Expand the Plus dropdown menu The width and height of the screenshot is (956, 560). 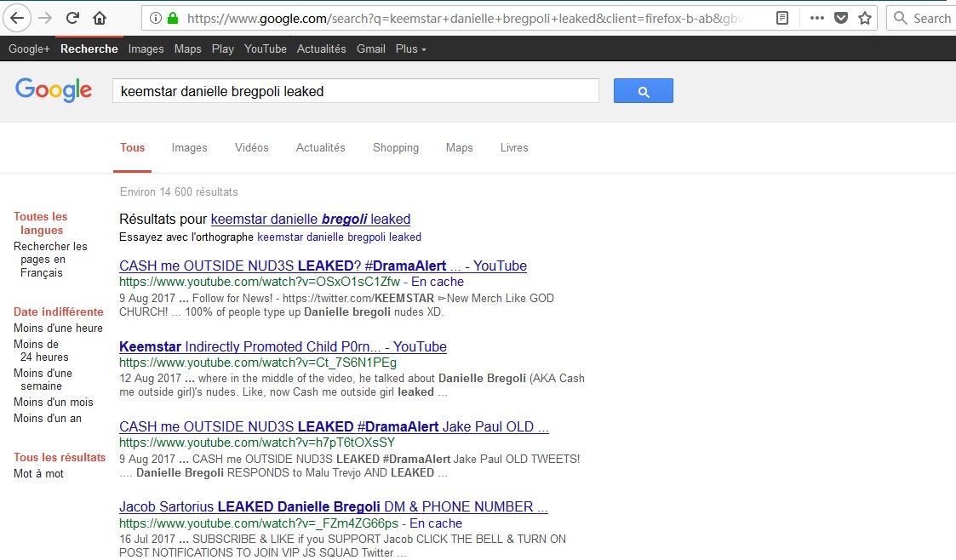(x=410, y=49)
